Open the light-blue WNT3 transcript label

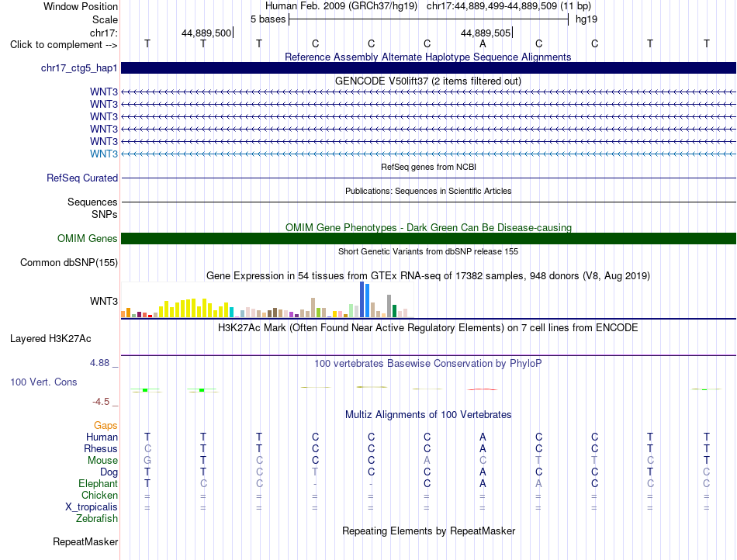coord(104,154)
